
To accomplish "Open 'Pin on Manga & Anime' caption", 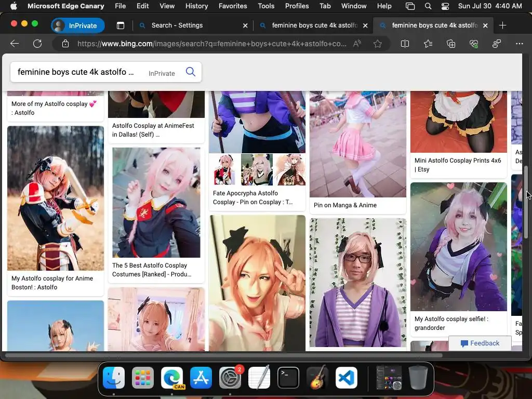I will (345, 205).
